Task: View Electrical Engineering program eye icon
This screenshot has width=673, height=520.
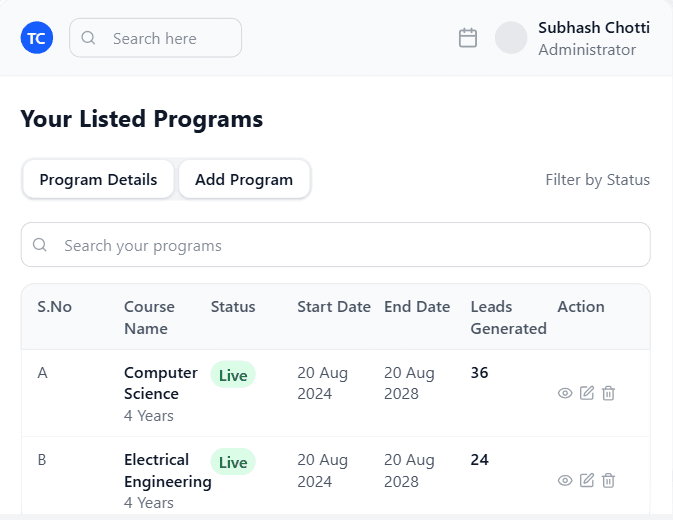Action: click(565, 480)
